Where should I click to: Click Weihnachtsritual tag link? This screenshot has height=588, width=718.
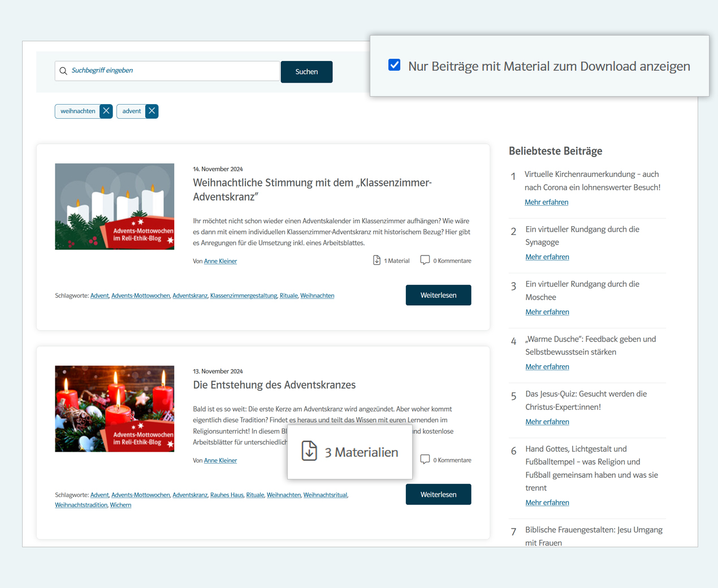point(325,495)
